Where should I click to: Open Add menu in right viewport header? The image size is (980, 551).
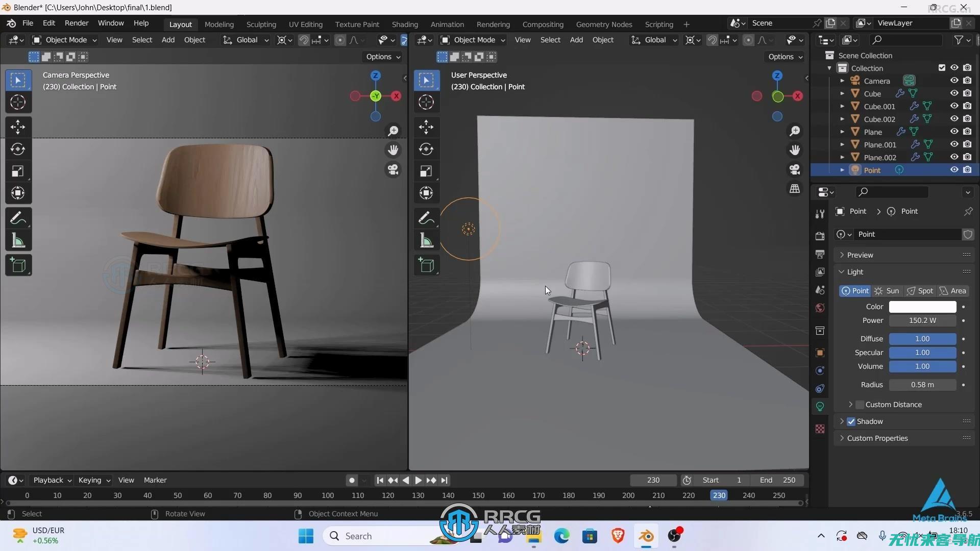coord(576,40)
